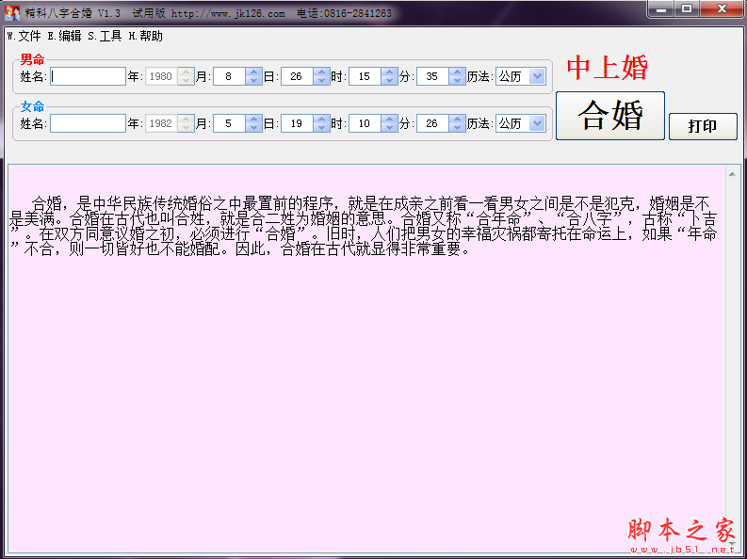Increase the 男命 minute value

457,72
